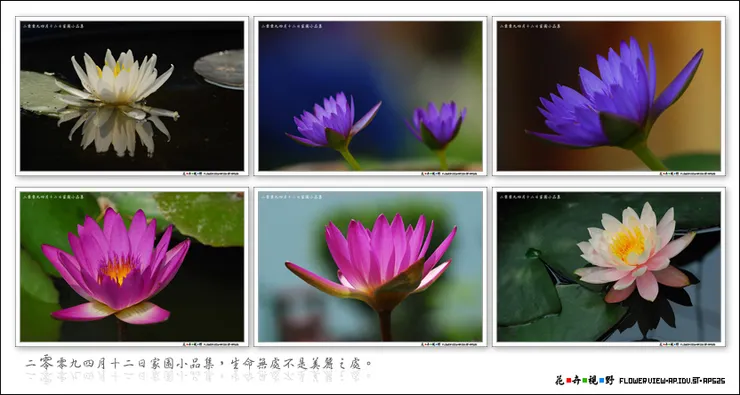Click the FLOWERVIEW site address text

click(672, 380)
